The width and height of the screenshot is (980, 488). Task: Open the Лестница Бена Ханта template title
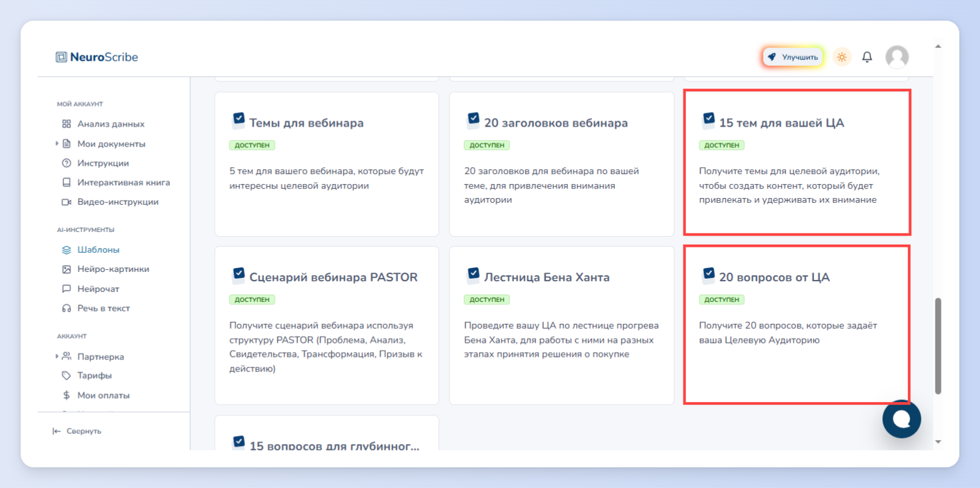coord(547,277)
